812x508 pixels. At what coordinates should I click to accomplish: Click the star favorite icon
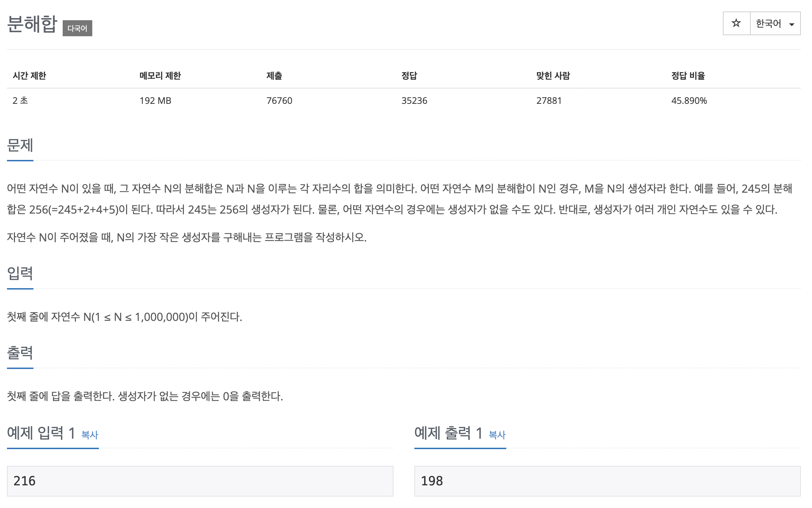coord(736,23)
